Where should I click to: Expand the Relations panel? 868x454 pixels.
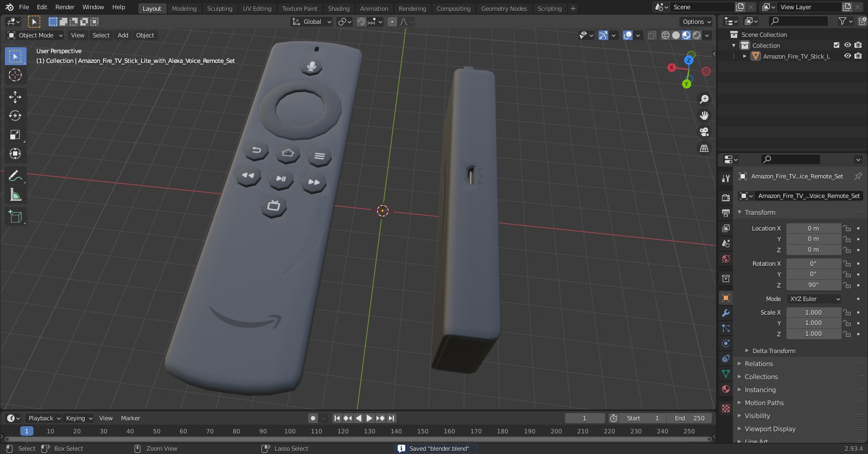[758, 364]
